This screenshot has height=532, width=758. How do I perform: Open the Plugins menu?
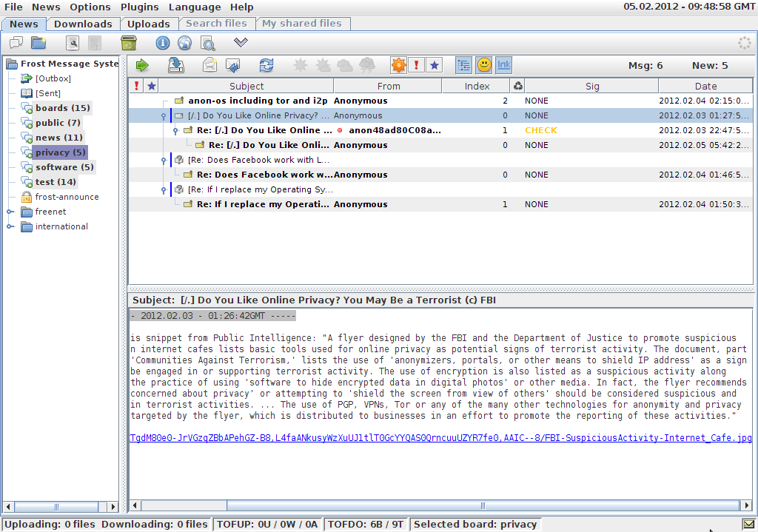[139, 7]
